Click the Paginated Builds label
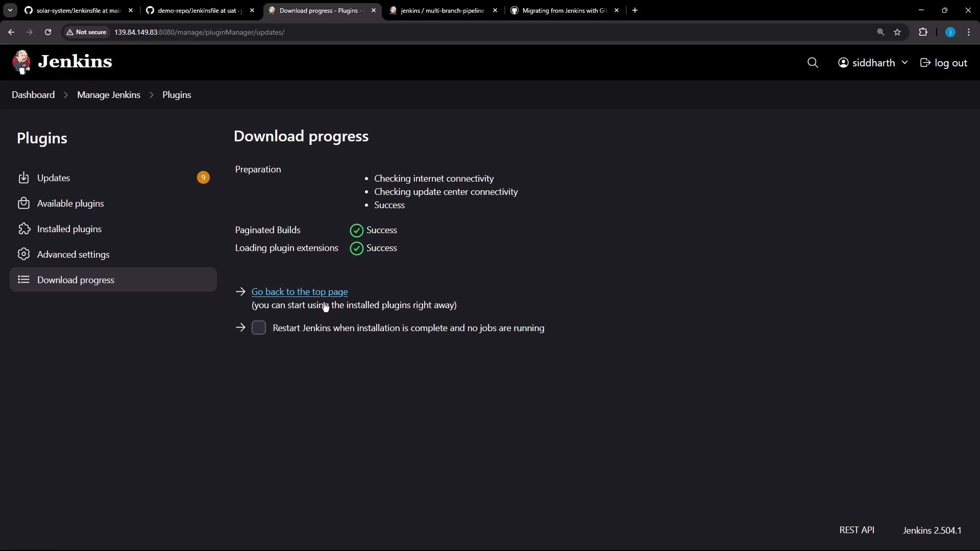 pos(267,230)
